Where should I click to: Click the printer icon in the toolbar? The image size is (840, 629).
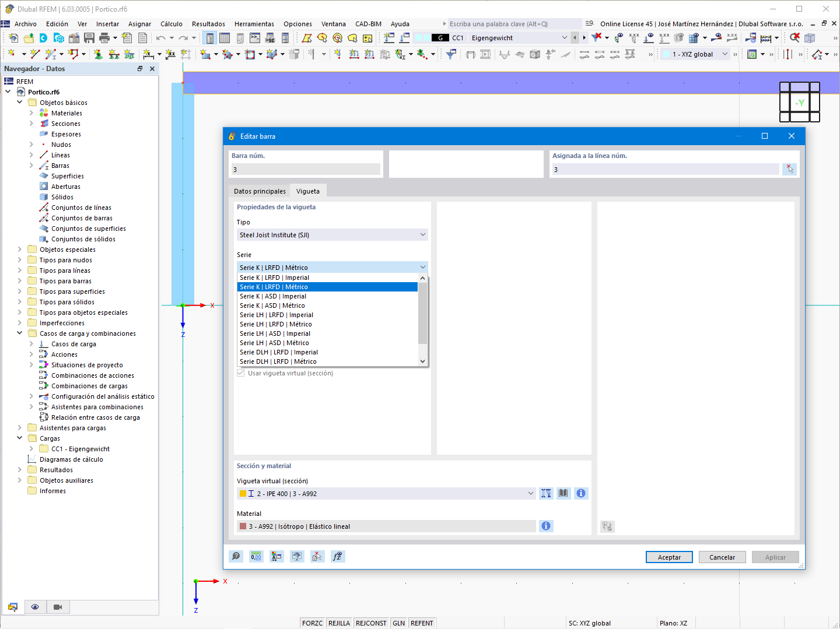(104, 38)
